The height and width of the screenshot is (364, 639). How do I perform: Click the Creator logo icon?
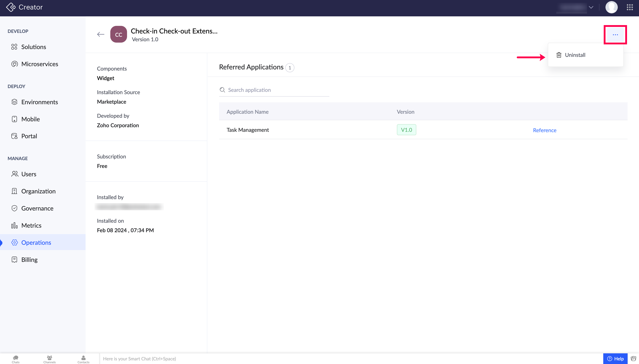point(11,7)
